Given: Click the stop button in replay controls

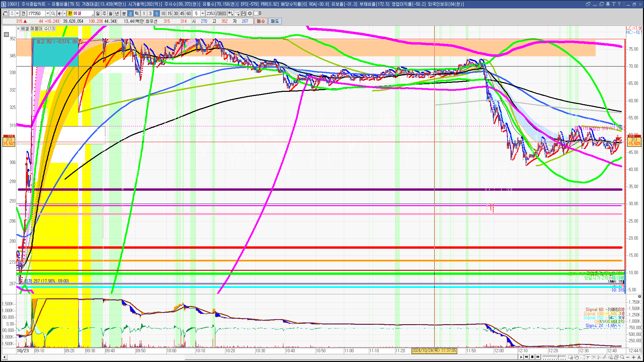Looking at the screenshot, I should (532, 357).
